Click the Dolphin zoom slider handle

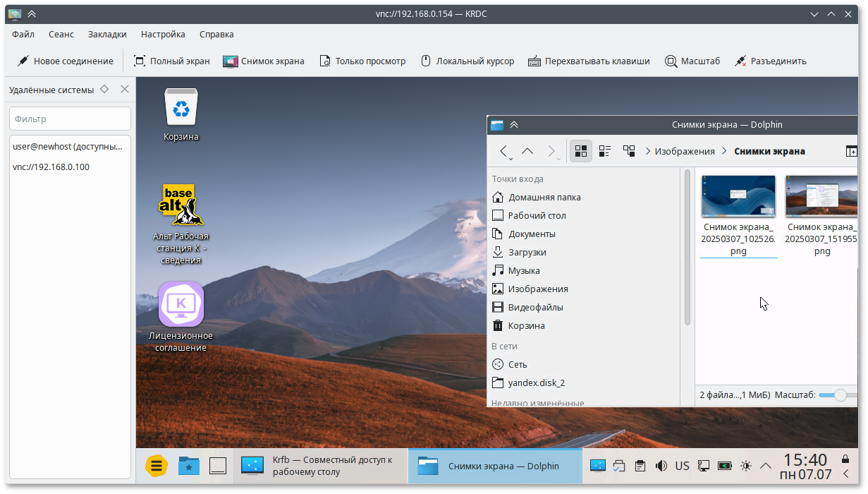coord(840,395)
